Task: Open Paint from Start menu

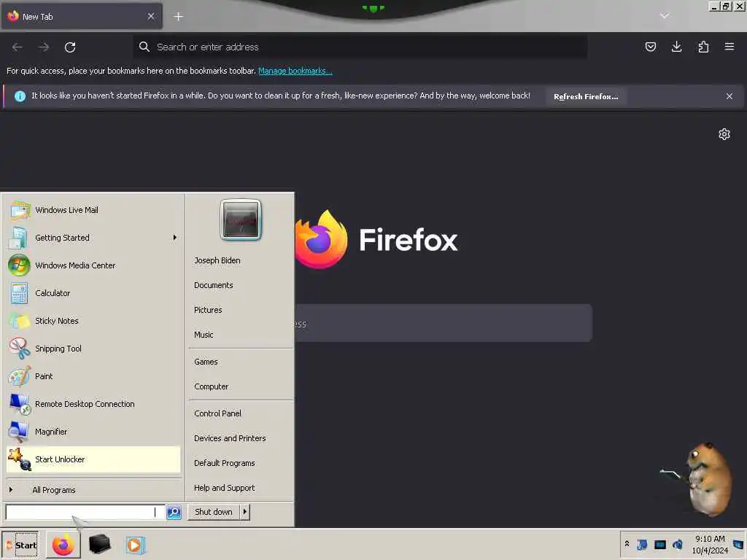Action: coord(93,376)
